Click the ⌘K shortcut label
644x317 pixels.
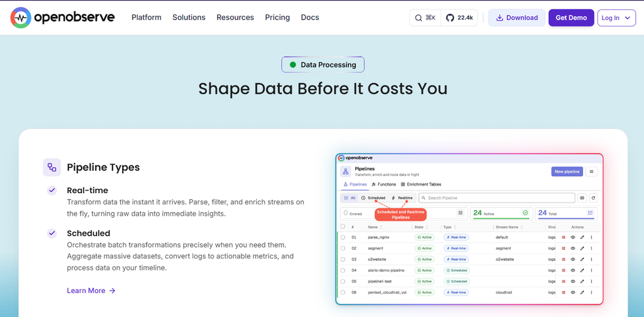pos(430,18)
